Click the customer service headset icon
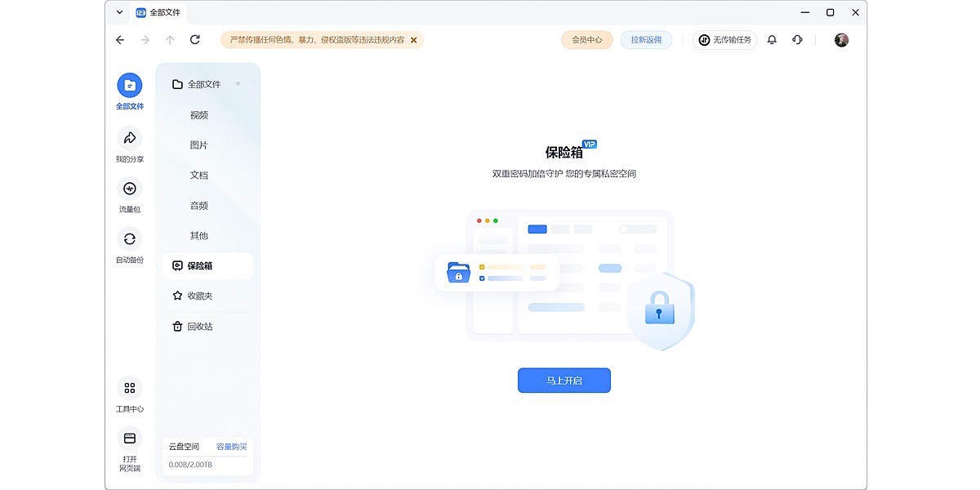Screen dimensions: 980x490 tap(797, 39)
